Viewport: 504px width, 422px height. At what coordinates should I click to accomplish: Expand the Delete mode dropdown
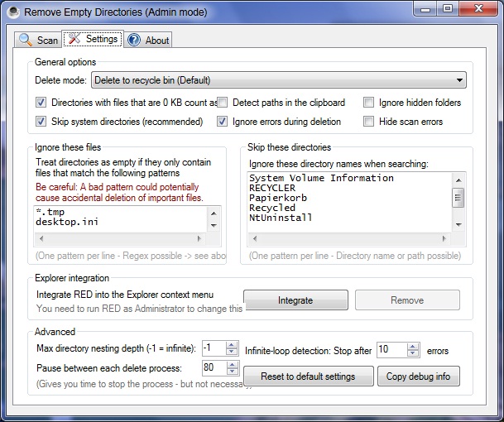tap(459, 80)
